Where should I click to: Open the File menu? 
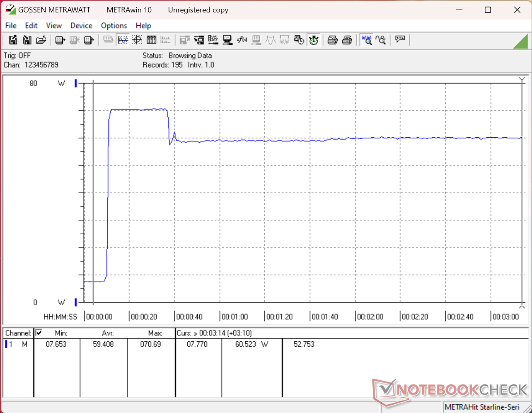[11, 25]
